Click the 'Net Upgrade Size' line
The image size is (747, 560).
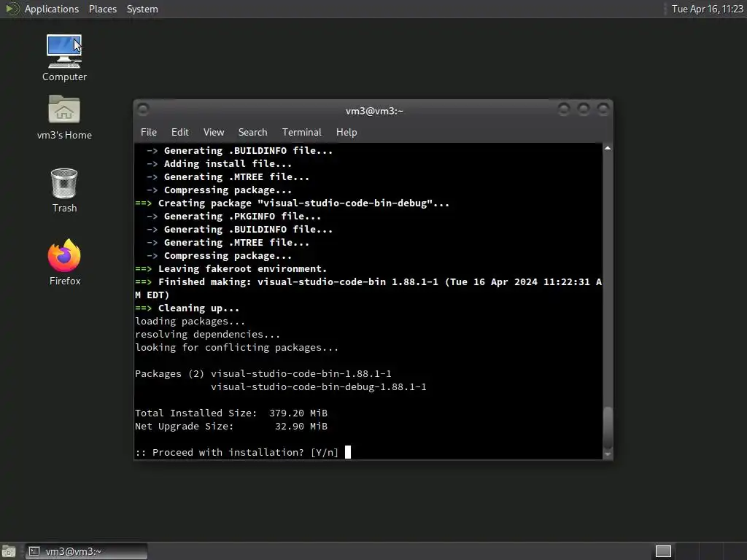(x=231, y=426)
